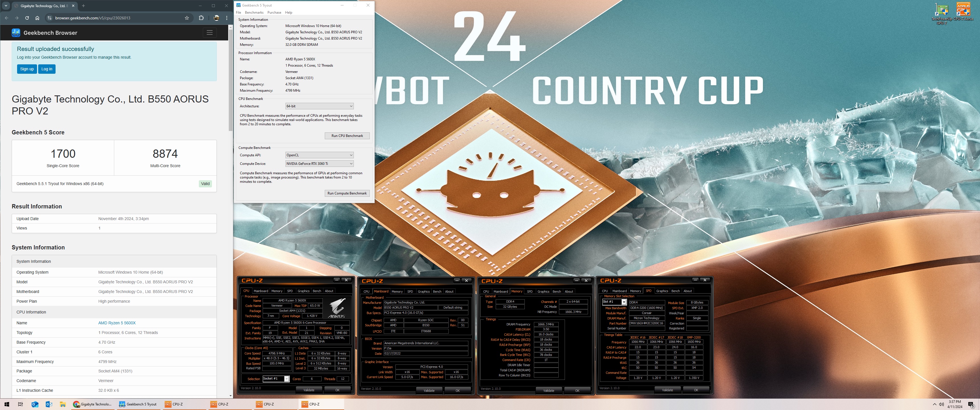980x410 pixels.
Task: Click the Valid badge on the result
Action: [x=205, y=184]
